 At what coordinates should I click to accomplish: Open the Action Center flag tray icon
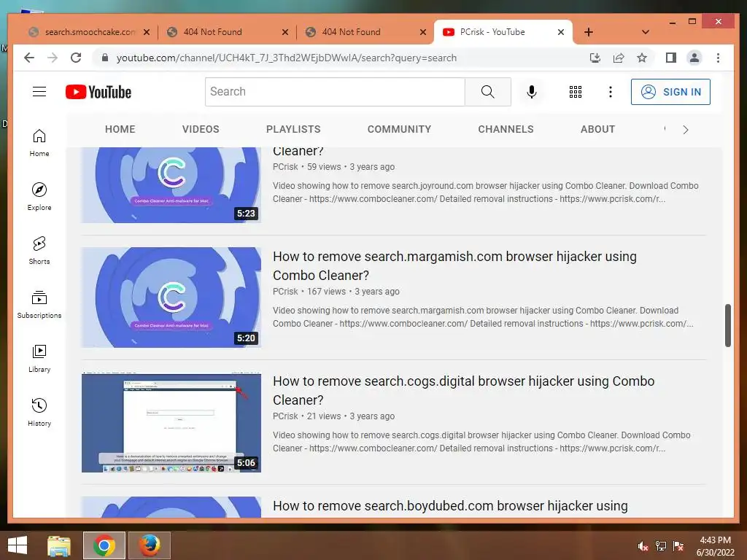click(x=678, y=546)
